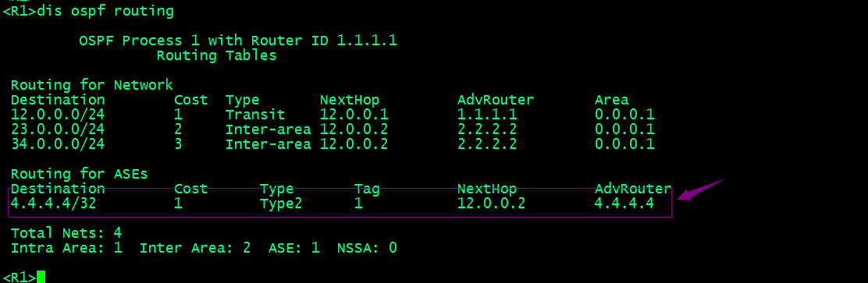The image size is (868, 283).
Task: Click the purple arrow annotation
Action: tap(701, 189)
